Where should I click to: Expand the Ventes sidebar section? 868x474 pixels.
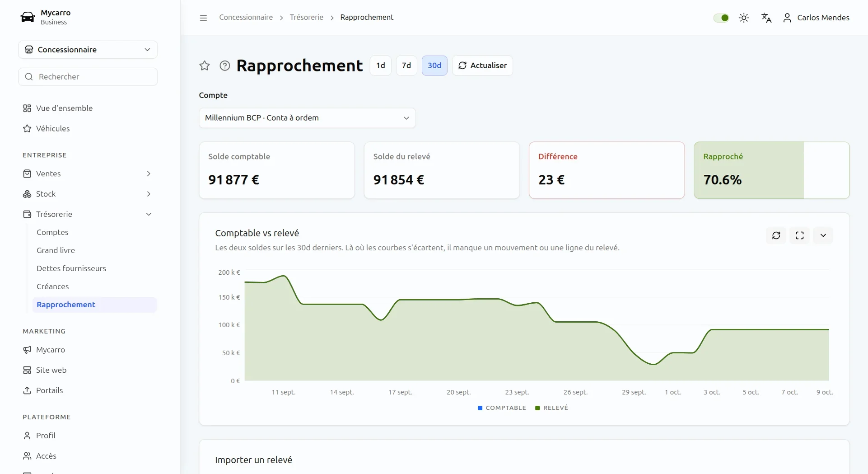(x=88, y=174)
